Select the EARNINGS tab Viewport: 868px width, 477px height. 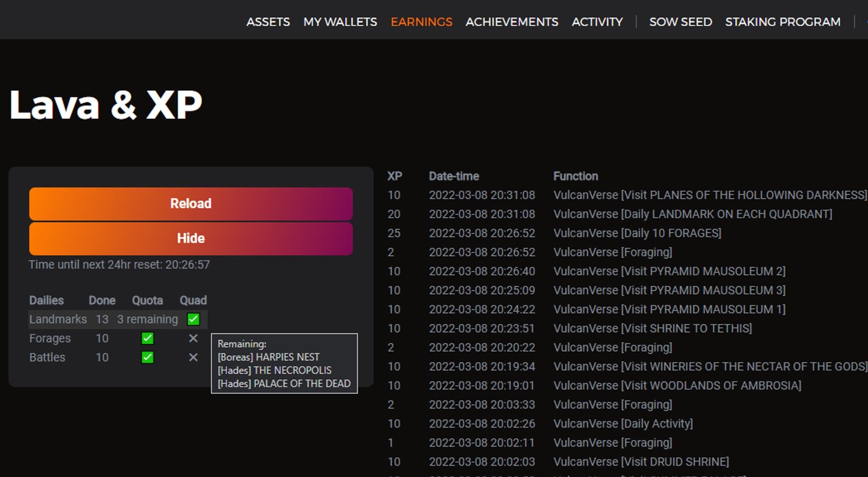pos(421,22)
